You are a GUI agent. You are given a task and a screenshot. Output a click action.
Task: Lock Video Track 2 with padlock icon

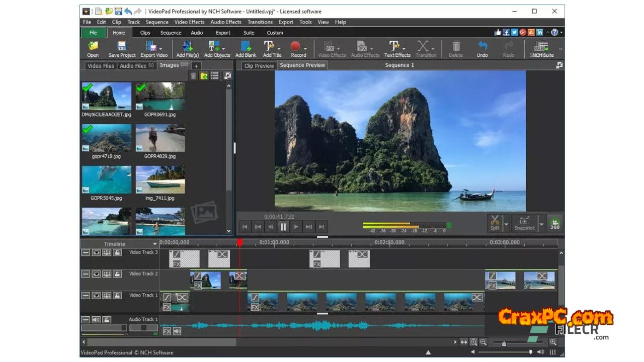pyautogui.click(x=117, y=274)
